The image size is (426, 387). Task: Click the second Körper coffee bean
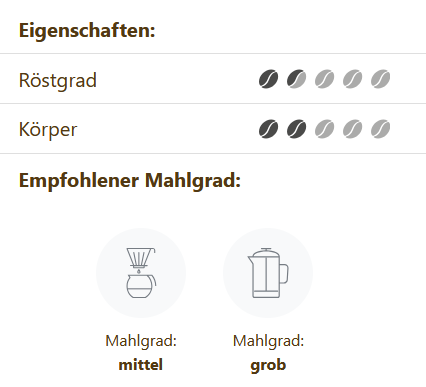pos(296,129)
